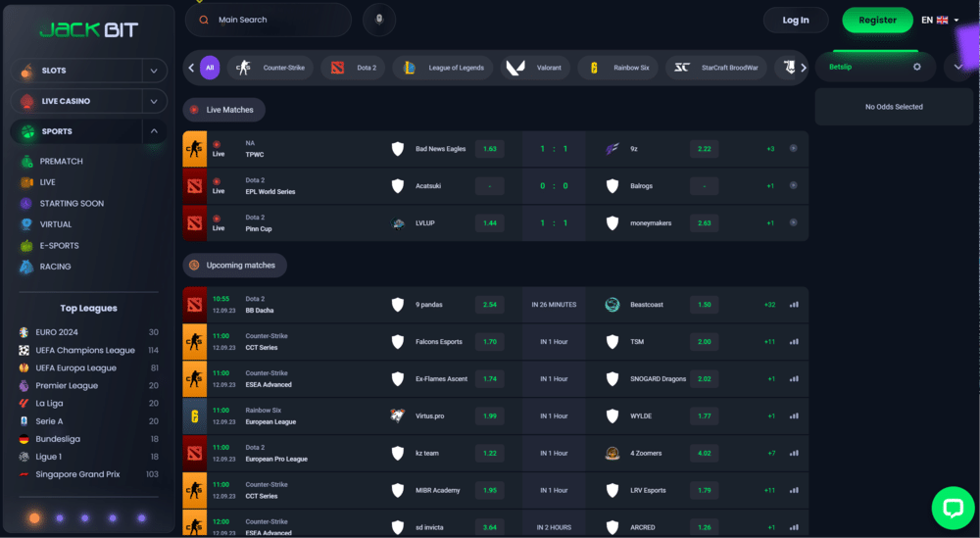Open statistics icon for MIBR Academy match
Screen dimensions: 980x538
794,491
